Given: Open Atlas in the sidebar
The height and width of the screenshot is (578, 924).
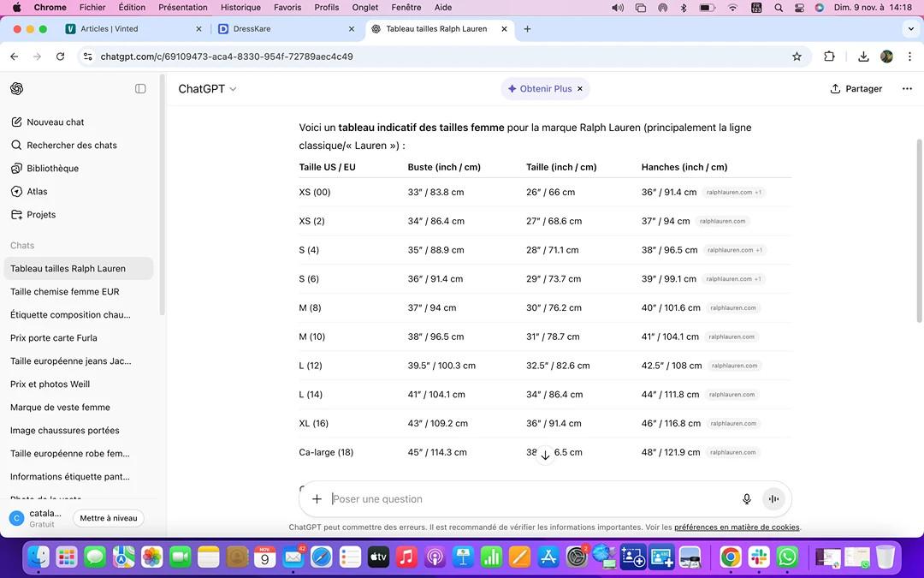Looking at the screenshot, I should (29, 191).
